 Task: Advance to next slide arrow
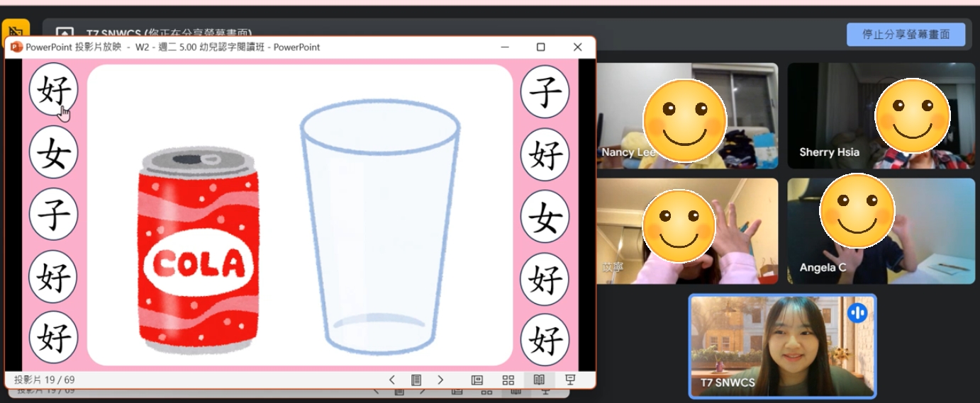tap(440, 380)
